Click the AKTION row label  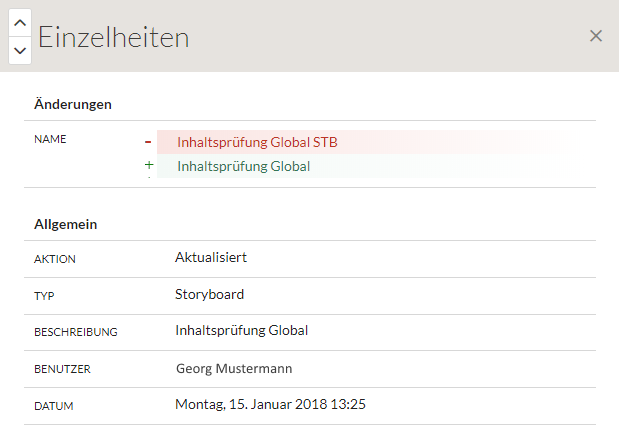click(55, 259)
